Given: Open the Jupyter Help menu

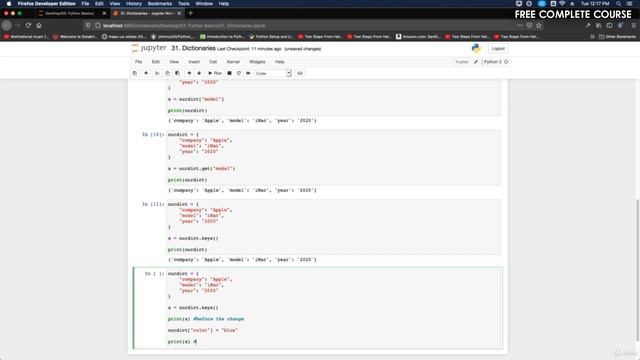Looking at the screenshot, I should coord(280,62).
